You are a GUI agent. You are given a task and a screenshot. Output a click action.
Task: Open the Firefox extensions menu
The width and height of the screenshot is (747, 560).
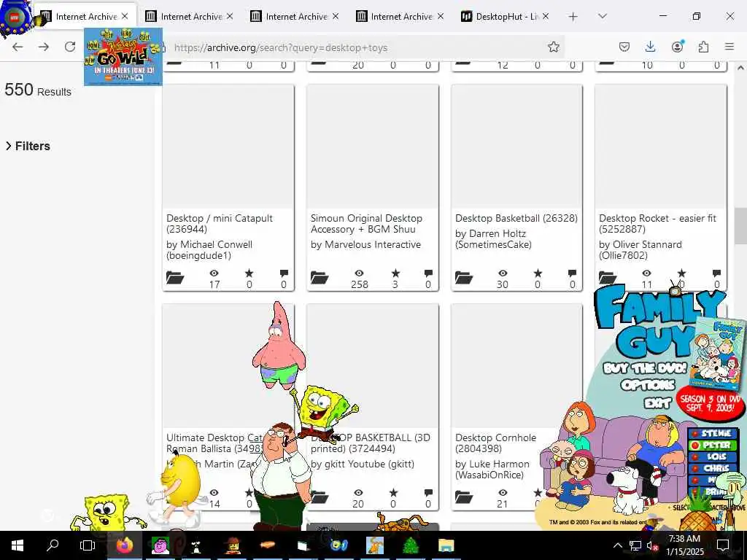click(x=703, y=47)
